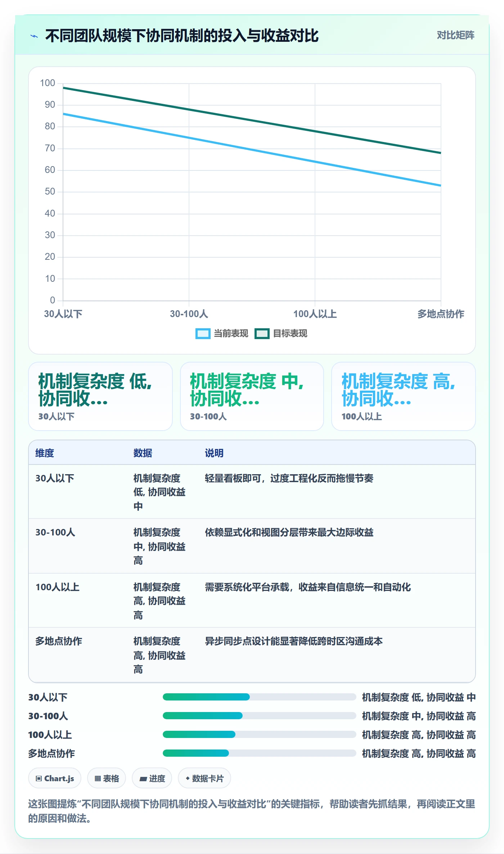Click the 100人以上 progress bar
504x854 pixels.
[259, 734]
